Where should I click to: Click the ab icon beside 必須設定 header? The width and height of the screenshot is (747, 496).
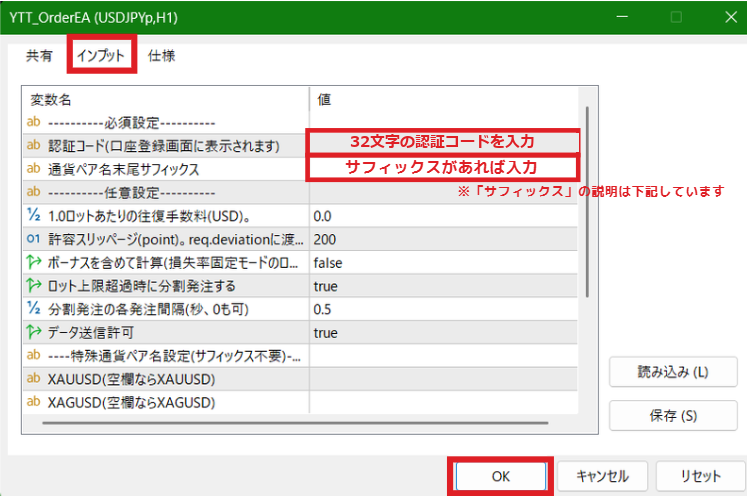pyautogui.click(x=33, y=122)
